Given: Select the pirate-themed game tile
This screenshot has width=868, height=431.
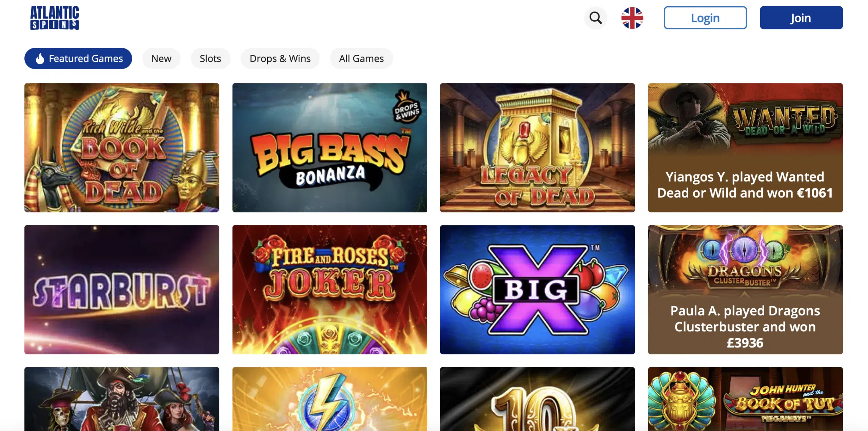Looking at the screenshot, I should click(122, 399).
